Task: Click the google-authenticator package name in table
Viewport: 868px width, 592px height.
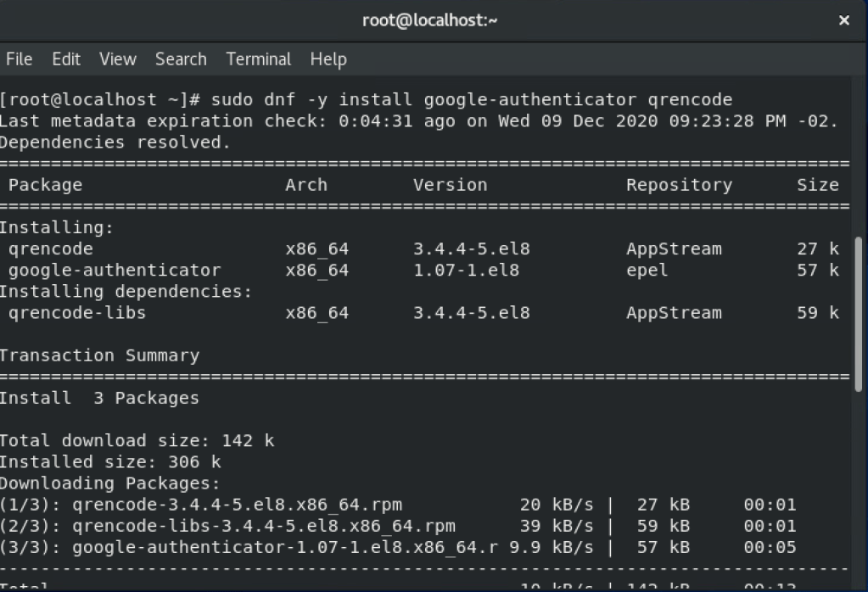Action: (x=115, y=271)
